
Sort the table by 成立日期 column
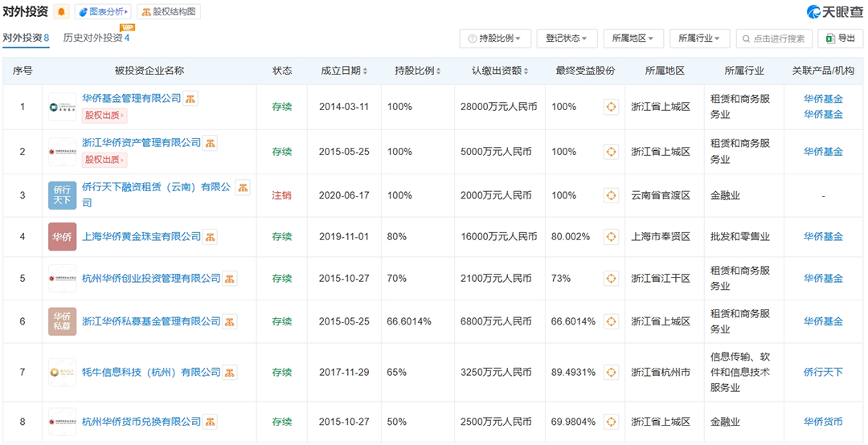pos(344,71)
